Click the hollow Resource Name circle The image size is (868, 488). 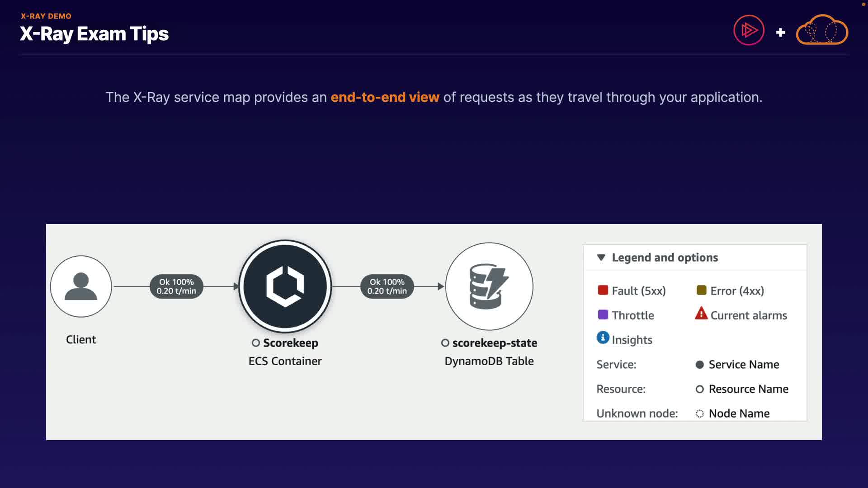tap(699, 389)
